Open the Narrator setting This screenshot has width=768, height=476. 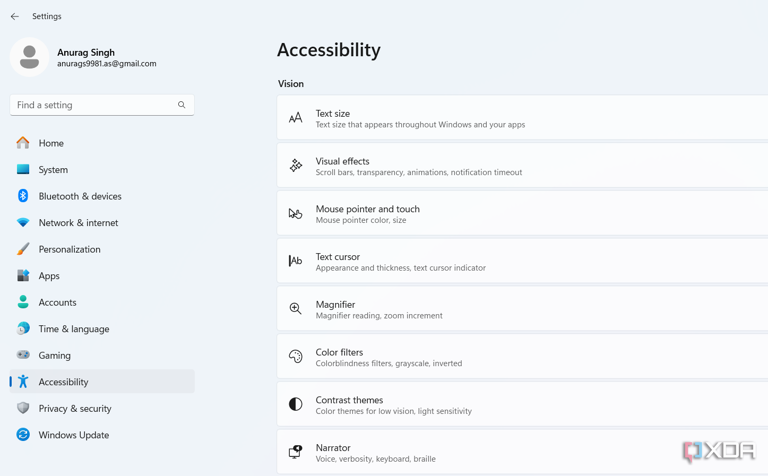click(522, 452)
